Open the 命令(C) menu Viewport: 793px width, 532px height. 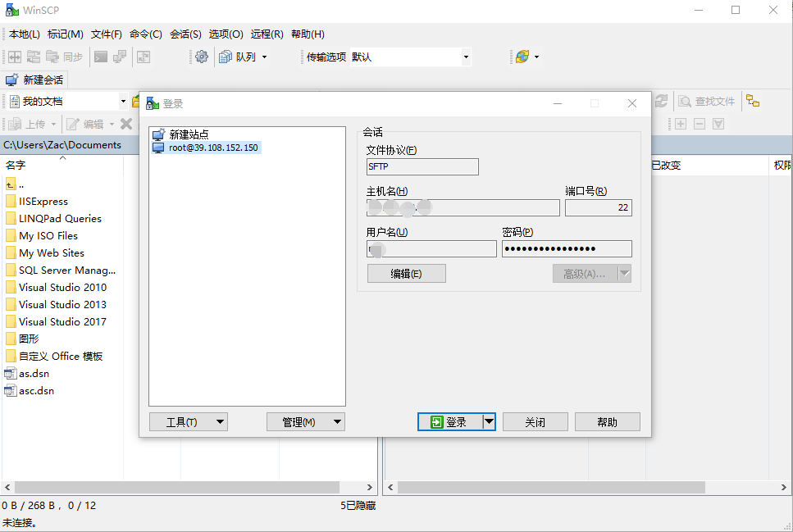146,34
